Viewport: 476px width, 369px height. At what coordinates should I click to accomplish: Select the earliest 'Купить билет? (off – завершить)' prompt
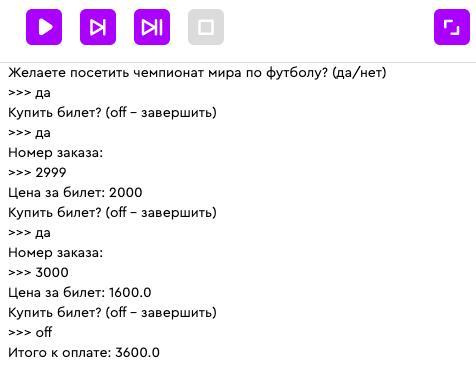pyautogui.click(x=112, y=112)
